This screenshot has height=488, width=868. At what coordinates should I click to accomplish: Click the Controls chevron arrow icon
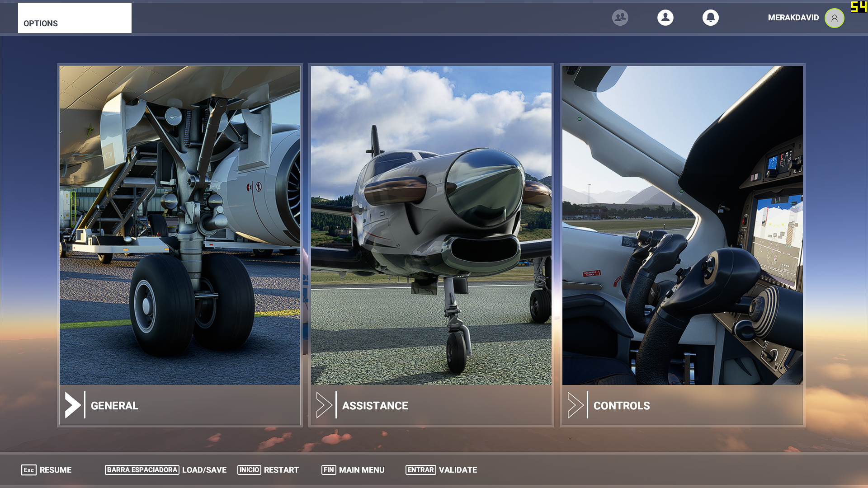[x=576, y=405]
